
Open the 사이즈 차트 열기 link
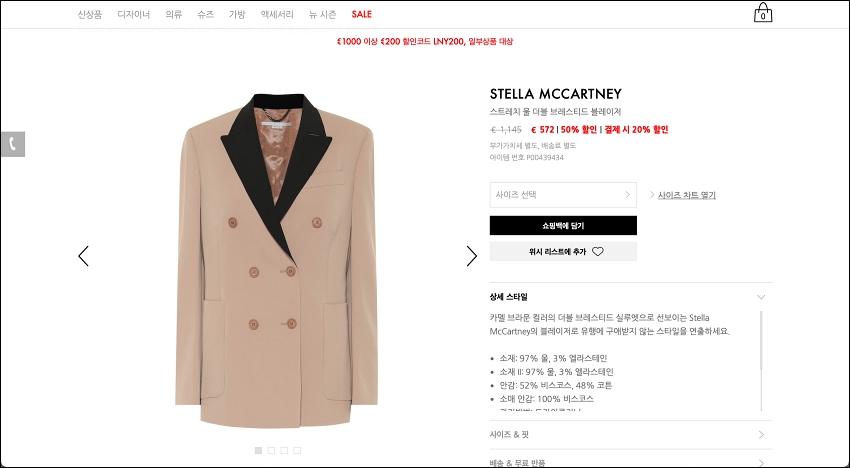pos(686,195)
